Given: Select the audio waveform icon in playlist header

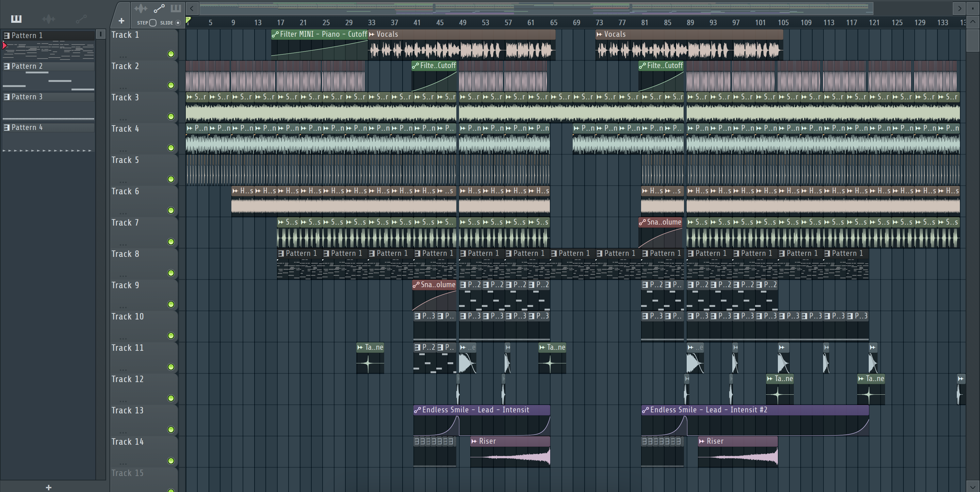Looking at the screenshot, I should point(141,9).
